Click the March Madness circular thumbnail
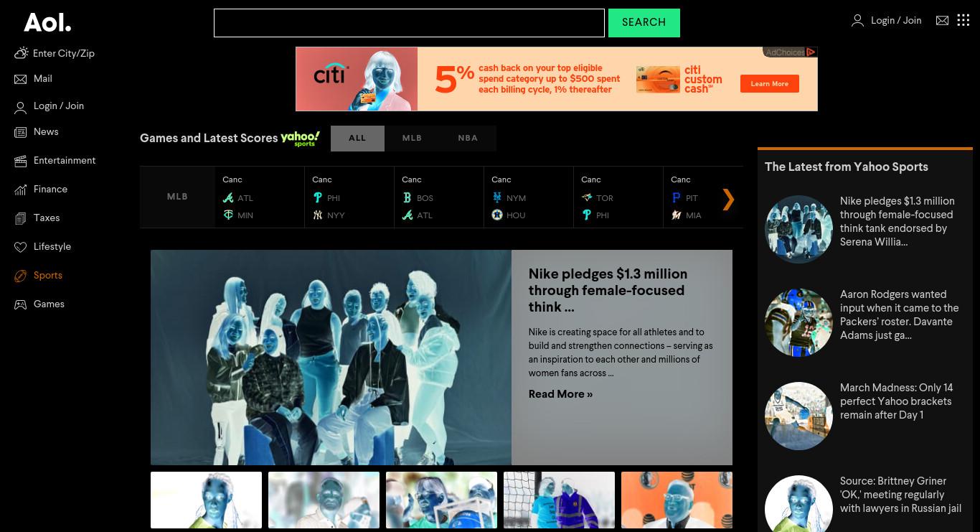This screenshot has height=532, width=980. (x=798, y=416)
